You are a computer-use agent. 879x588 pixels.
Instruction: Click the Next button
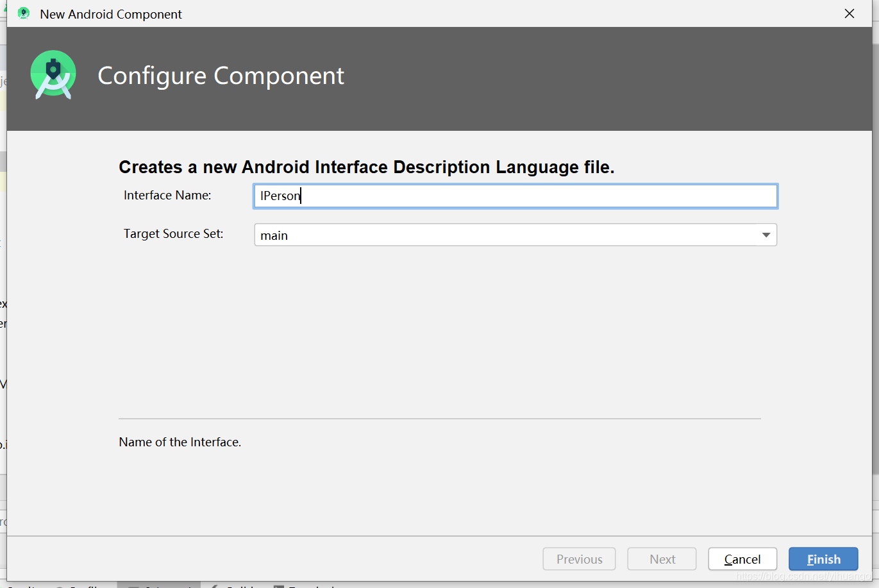661,559
